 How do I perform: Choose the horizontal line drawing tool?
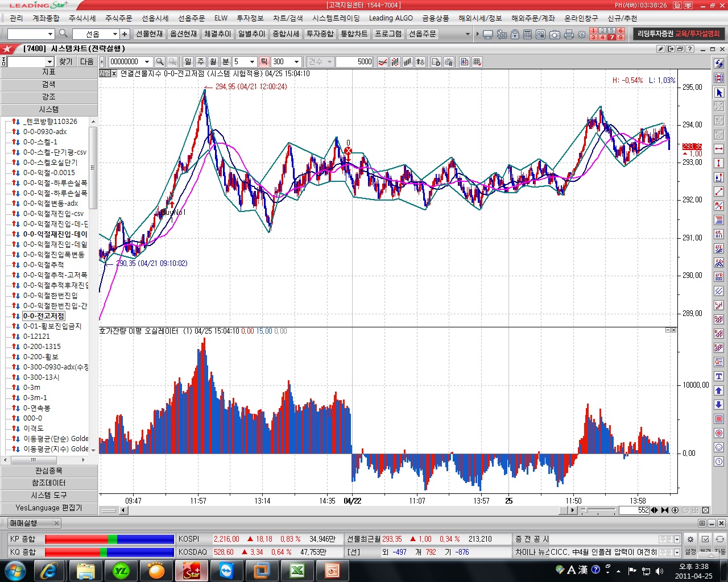tap(719, 149)
